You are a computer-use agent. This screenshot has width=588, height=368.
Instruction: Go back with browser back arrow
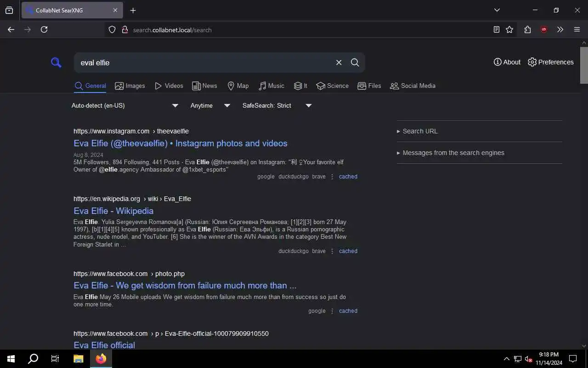click(x=11, y=29)
